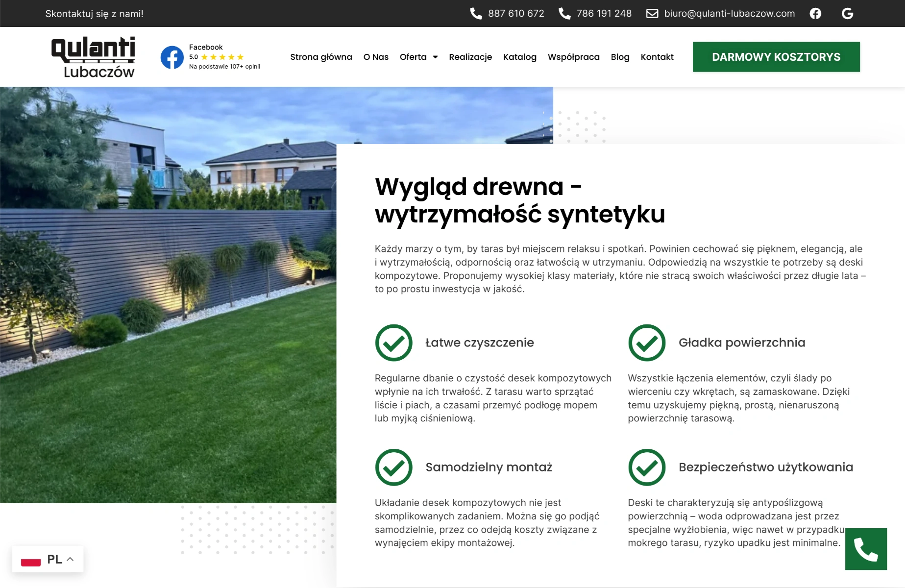This screenshot has height=588, width=905.
Task: Go to the Katalog page
Action: [x=519, y=57]
